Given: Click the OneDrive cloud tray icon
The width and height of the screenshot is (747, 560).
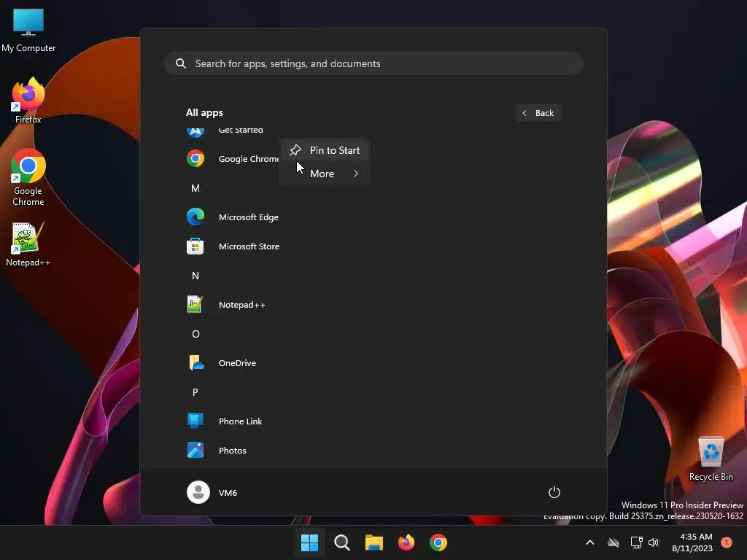Looking at the screenshot, I should click(x=614, y=542).
